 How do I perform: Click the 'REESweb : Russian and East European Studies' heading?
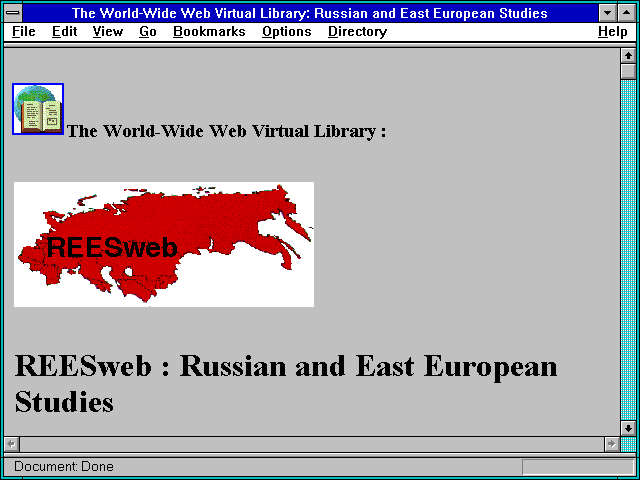pos(286,384)
